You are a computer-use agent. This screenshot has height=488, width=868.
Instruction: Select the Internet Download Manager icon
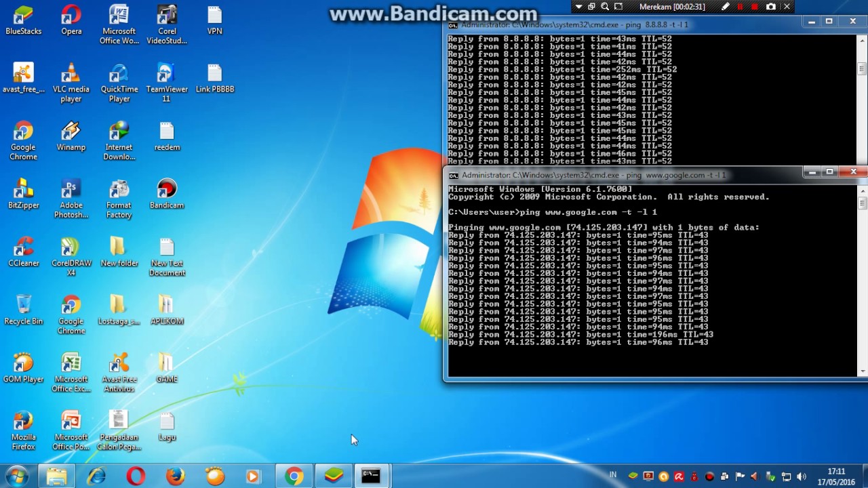coord(119,142)
